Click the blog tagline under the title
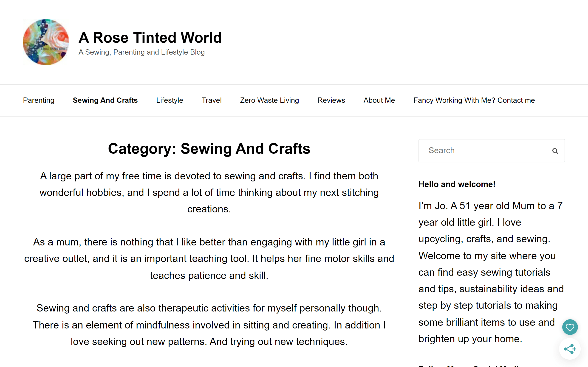 [x=141, y=52]
